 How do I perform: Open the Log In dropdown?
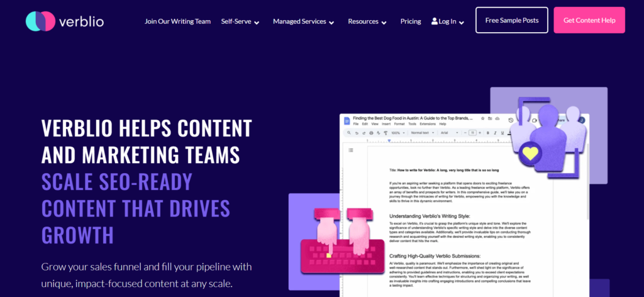(x=448, y=22)
